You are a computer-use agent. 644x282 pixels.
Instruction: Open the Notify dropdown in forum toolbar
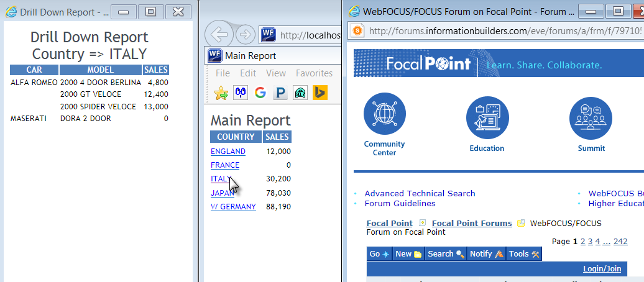(486, 253)
